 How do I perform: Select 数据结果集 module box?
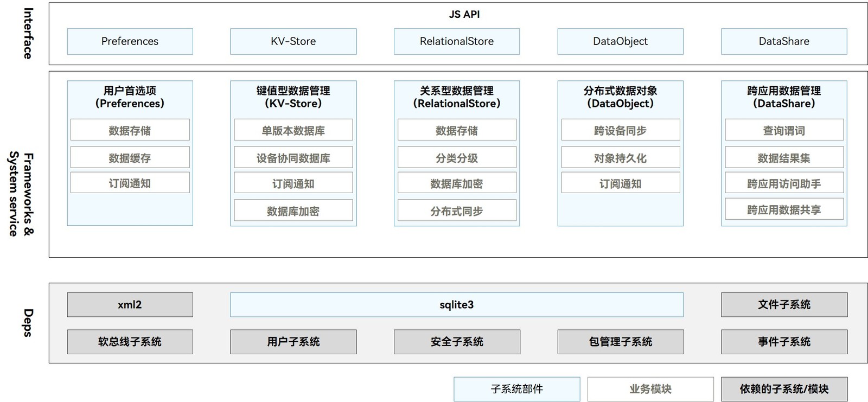pyautogui.click(x=784, y=157)
